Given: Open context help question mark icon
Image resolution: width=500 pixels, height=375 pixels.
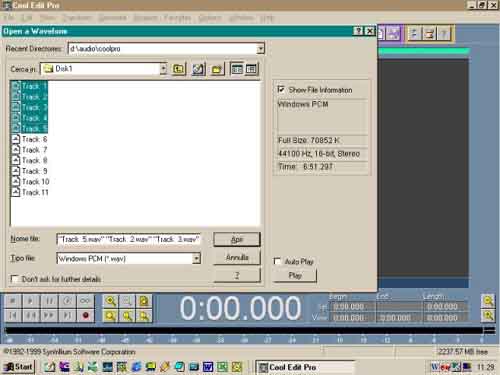Looking at the screenshot, I should 358,31.
